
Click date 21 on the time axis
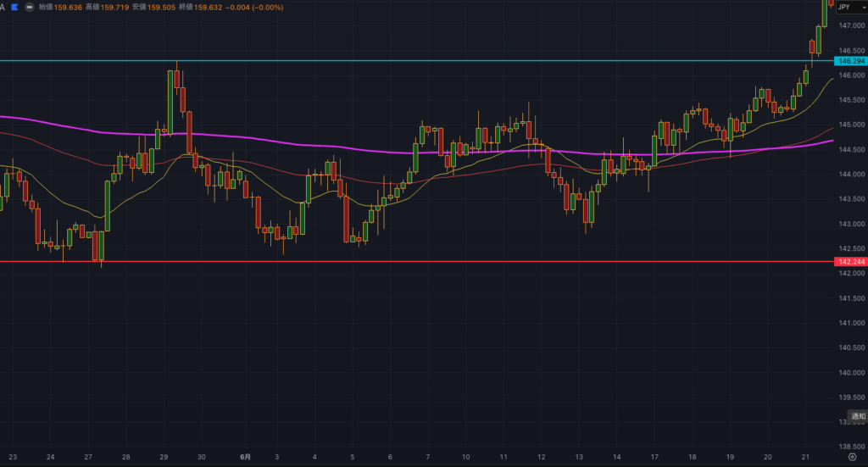[804, 457]
